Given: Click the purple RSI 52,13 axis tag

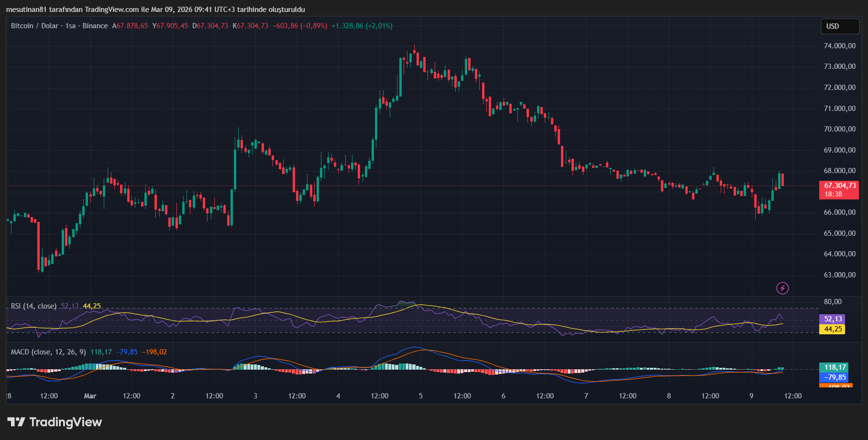Looking at the screenshot, I should point(832,319).
